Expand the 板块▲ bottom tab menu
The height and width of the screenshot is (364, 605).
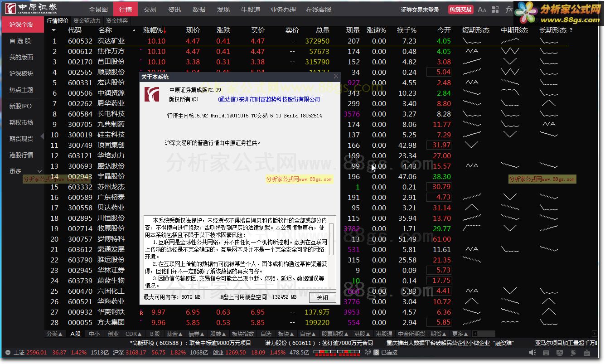(x=286, y=334)
